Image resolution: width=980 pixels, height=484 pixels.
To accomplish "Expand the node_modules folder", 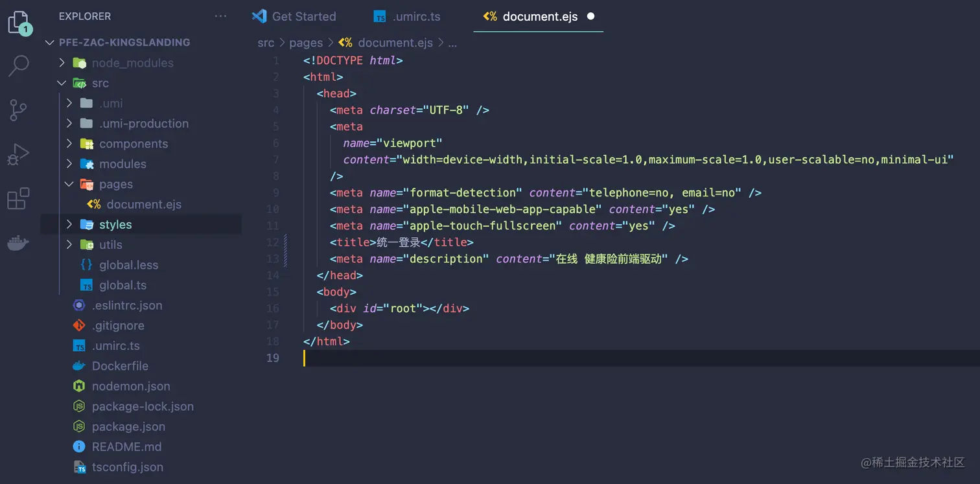I will tap(62, 63).
